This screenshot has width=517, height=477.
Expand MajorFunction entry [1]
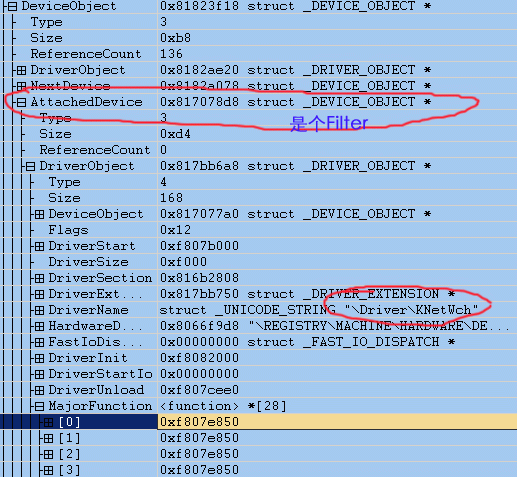48,438
